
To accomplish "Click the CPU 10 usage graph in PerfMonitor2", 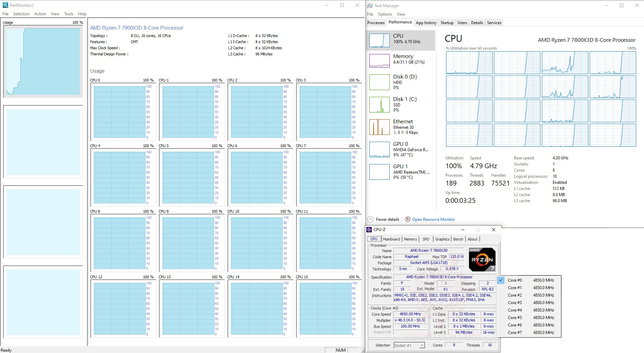I will [260, 243].
